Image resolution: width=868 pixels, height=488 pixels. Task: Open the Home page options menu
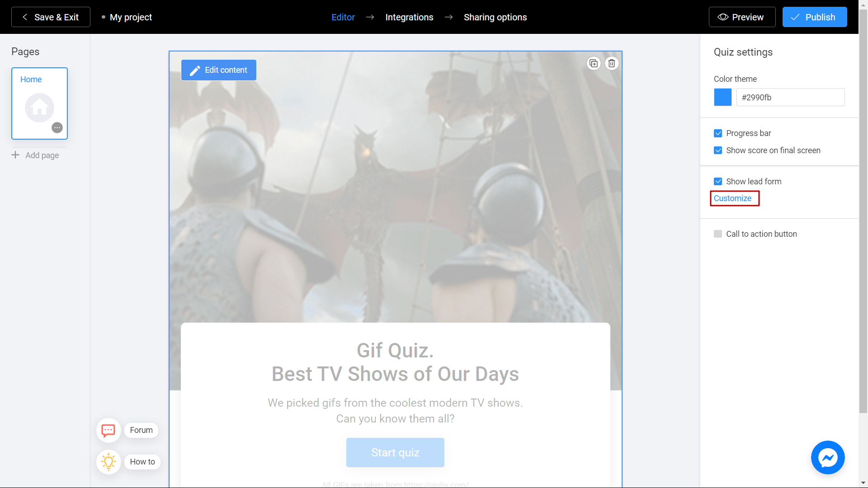pyautogui.click(x=58, y=127)
